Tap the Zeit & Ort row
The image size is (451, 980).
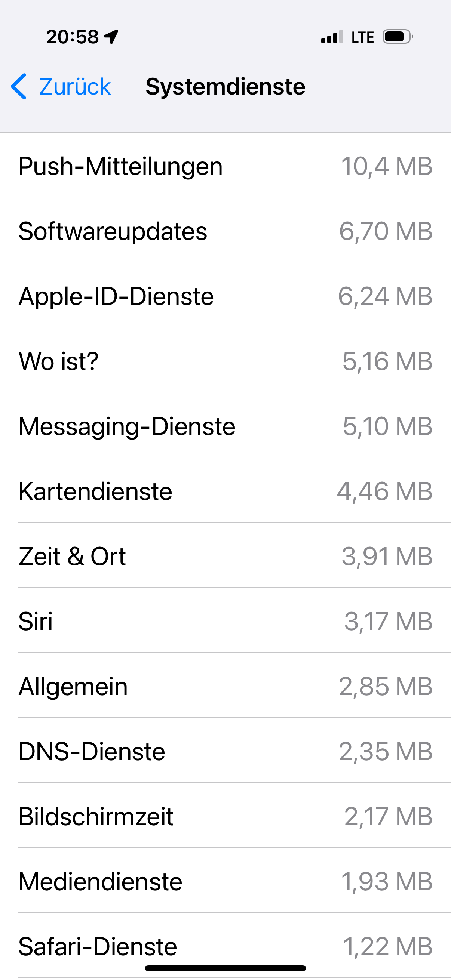click(x=225, y=556)
